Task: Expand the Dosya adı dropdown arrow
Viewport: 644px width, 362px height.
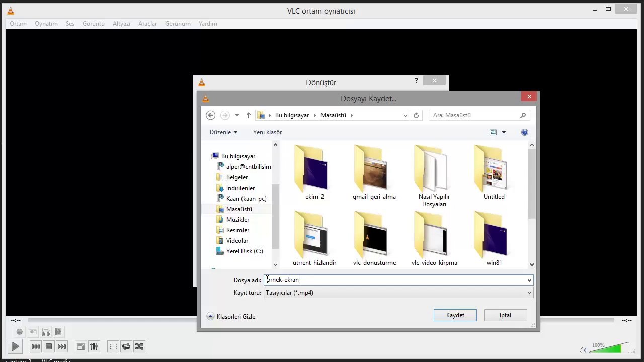Action: click(529, 280)
